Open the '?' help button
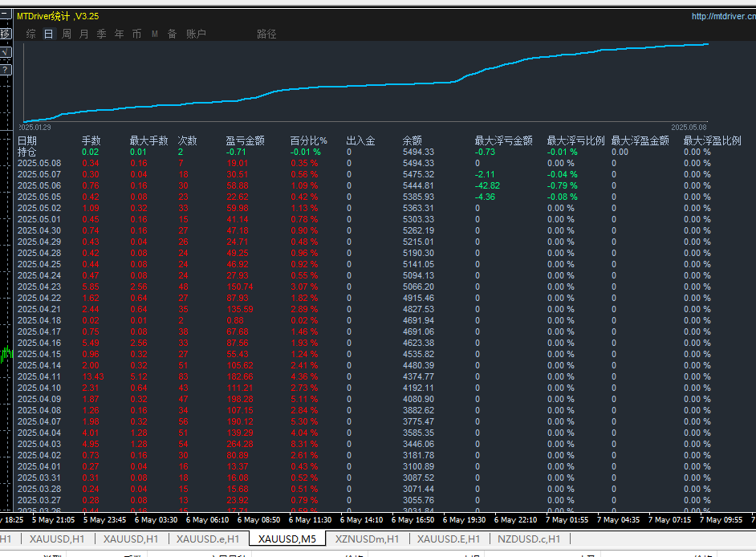Image resolution: width=756 pixels, height=557 pixels. [x=5, y=70]
